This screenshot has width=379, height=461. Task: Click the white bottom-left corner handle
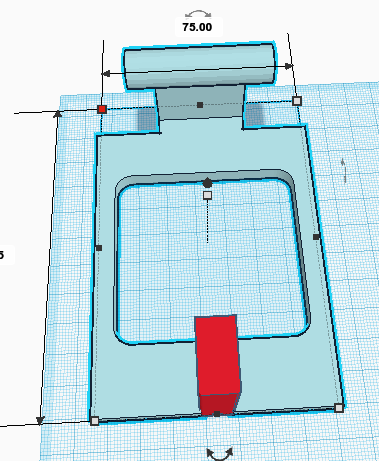tap(95, 421)
